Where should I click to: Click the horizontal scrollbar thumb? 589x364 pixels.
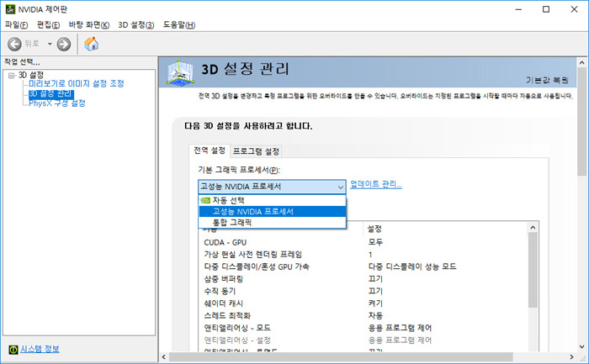click(x=341, y=356)
